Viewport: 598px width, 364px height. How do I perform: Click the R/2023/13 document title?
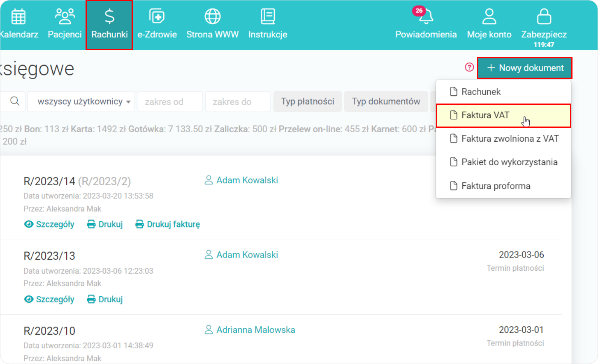(x=49, y=256)
